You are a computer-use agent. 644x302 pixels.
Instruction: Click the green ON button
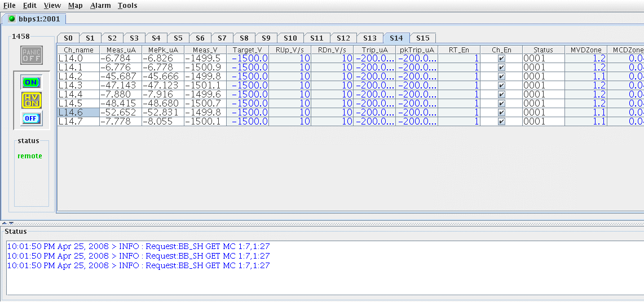click(32, 82)
